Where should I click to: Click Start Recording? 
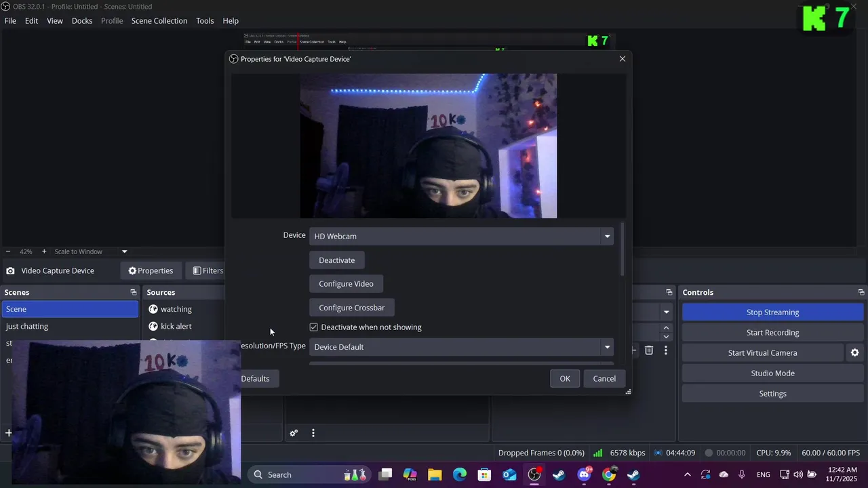772,333
